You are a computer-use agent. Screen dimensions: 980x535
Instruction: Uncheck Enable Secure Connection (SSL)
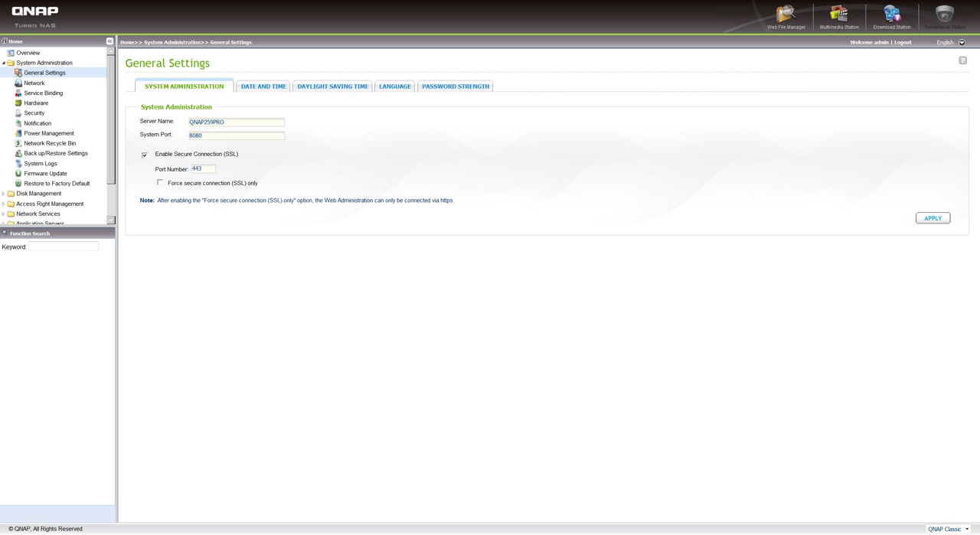[x=144, y=155]
